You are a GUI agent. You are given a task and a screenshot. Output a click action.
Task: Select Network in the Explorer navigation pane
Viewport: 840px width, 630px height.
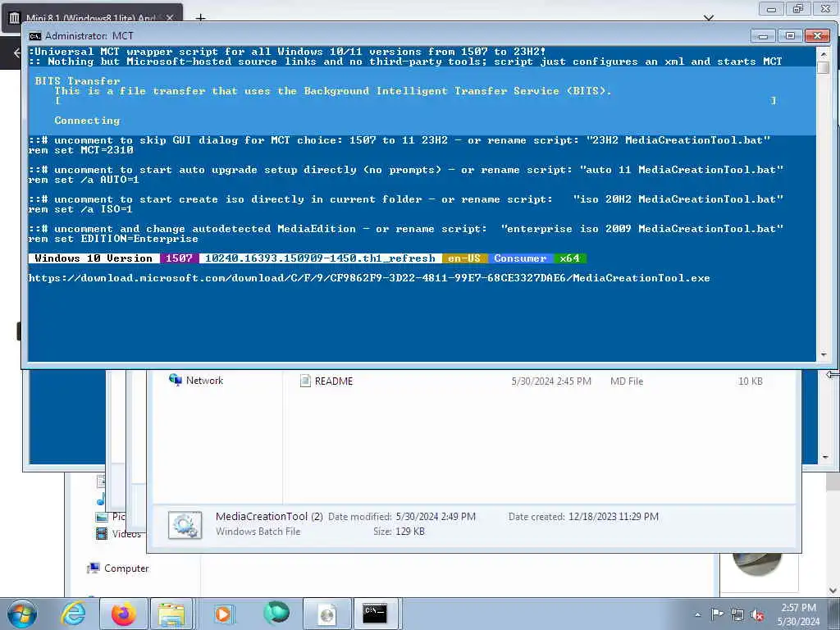pyautogui.click(x=204, y=381)
